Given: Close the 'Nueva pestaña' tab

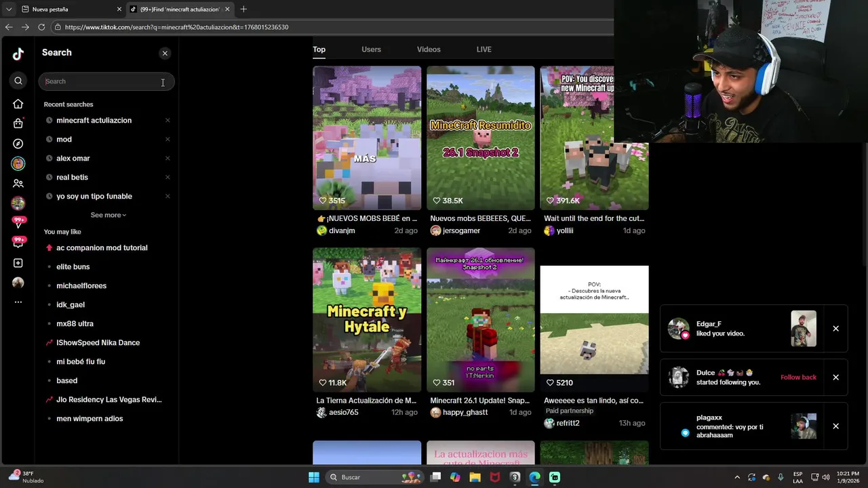Looking at the screenshot, I should 119,9.
